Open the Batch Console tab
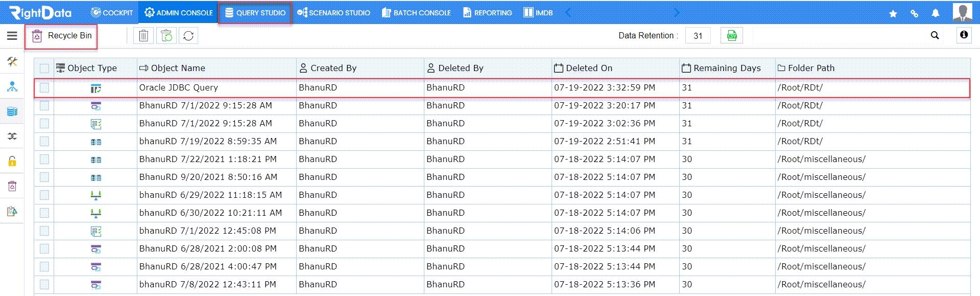 point(417,13)
